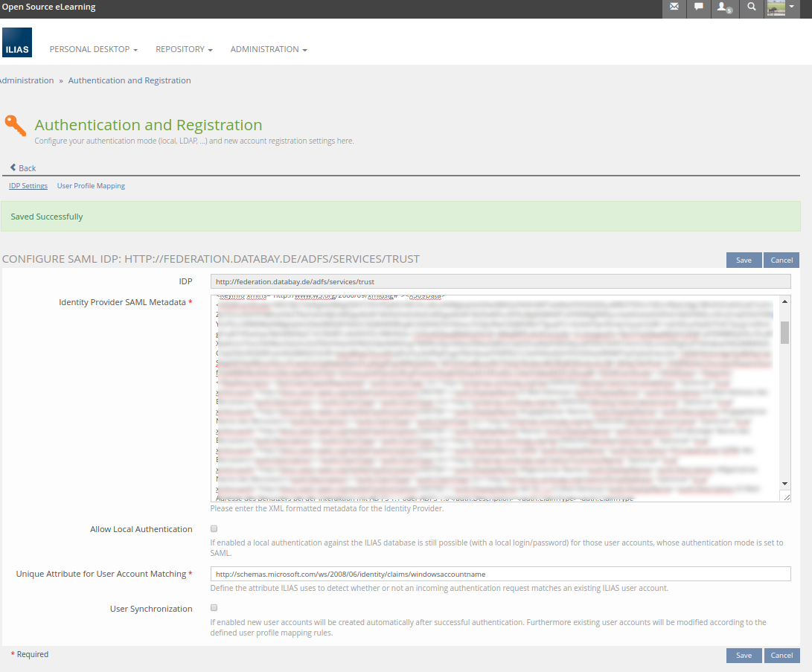Click the IDP URL field
Viewport: 812px width, 672px height.
[x=500, y=281]
